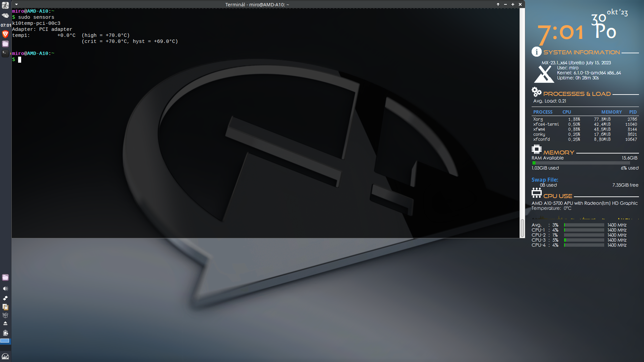This screenshot has width=644, height=362.
Task: Click the 'Xorg' process row
Action: pyautogui.click(x=585, y=119)
